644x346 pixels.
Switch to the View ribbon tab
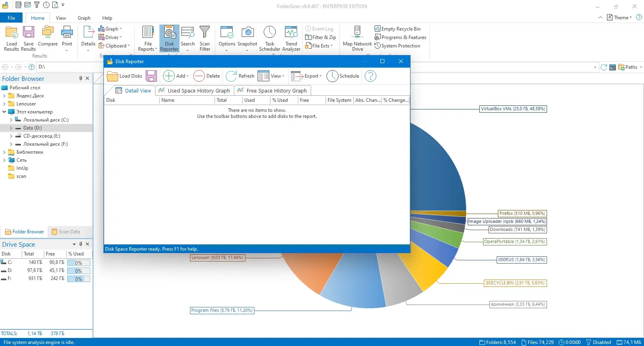pos(61,18)
